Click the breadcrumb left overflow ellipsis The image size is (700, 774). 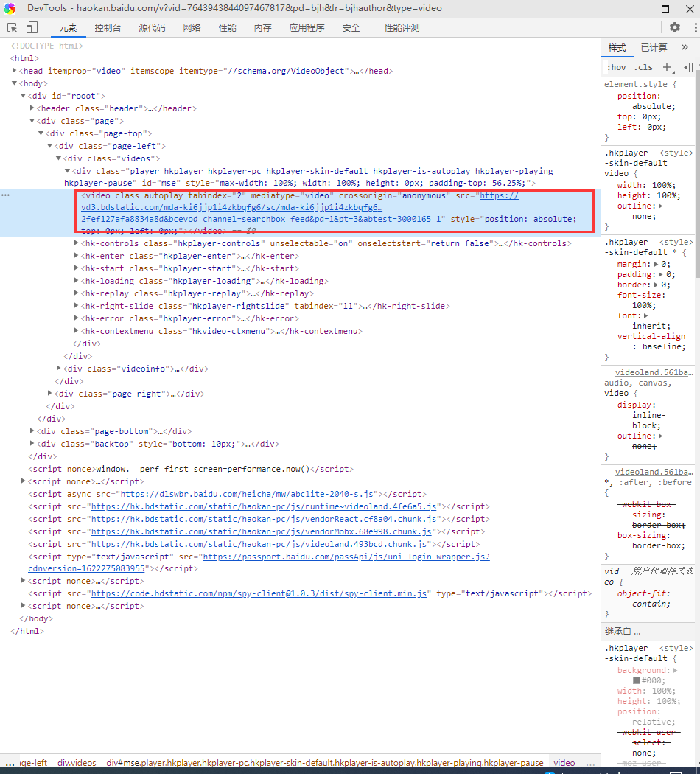[x=10, y=763]
